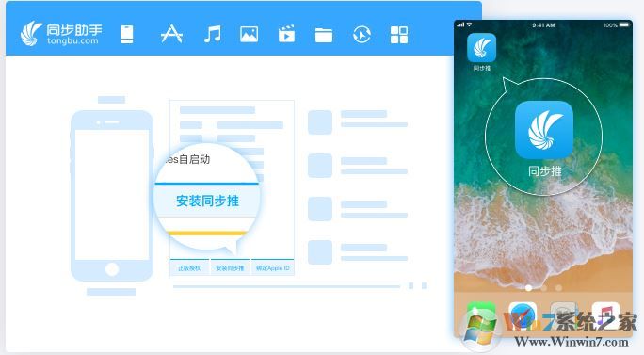Open the device phone section in toolbar
644x355 pixels.
click(x=126, y=34)
